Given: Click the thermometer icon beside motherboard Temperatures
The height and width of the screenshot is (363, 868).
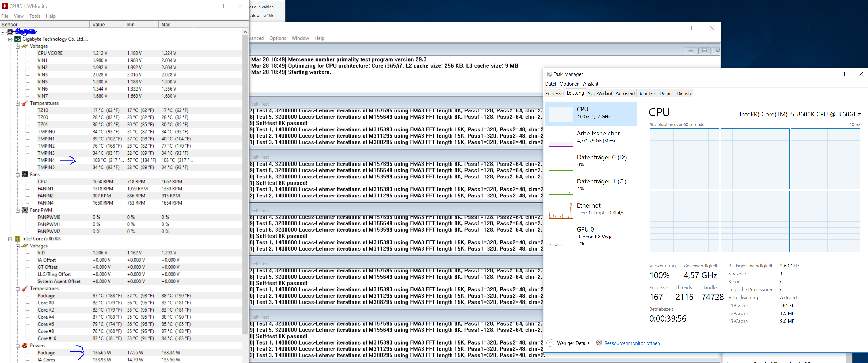Looking at the screenshot, I should (x=25, y=103).
